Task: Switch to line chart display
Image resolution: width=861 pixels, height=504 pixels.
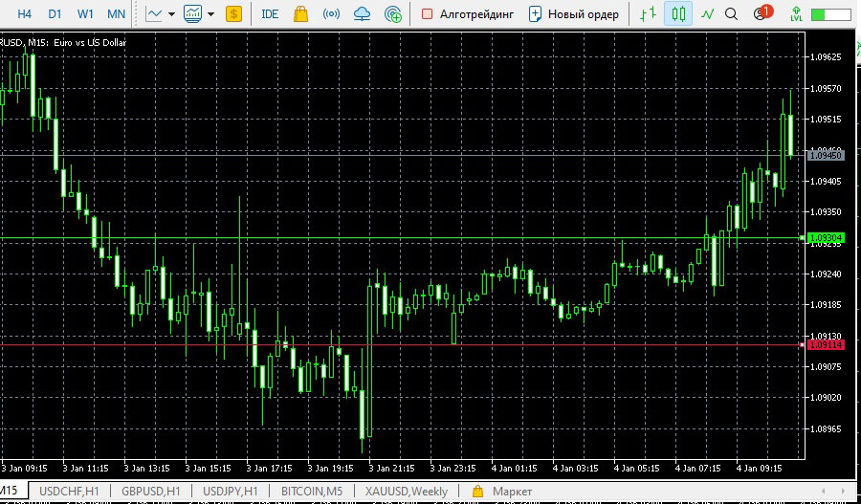Action: (x=708, y=14)
